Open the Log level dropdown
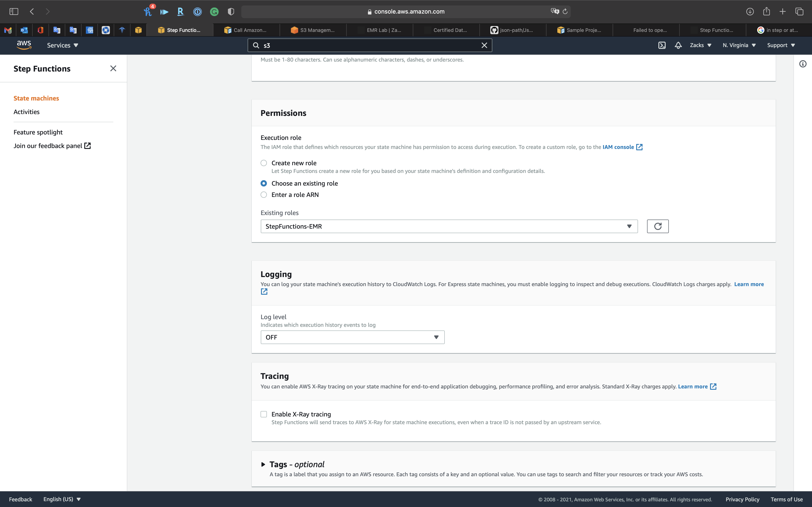This screenshot has width=812, height=507. 352,337
